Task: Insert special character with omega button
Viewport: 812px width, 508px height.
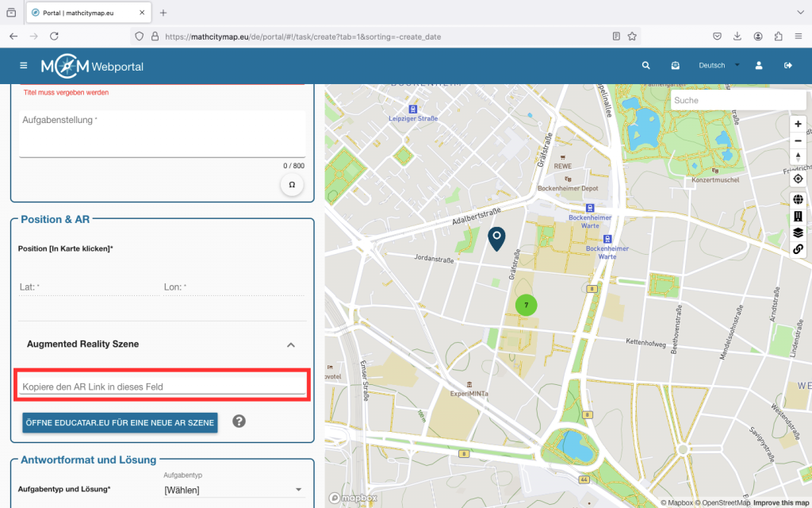Action: [x=291, y=185]
